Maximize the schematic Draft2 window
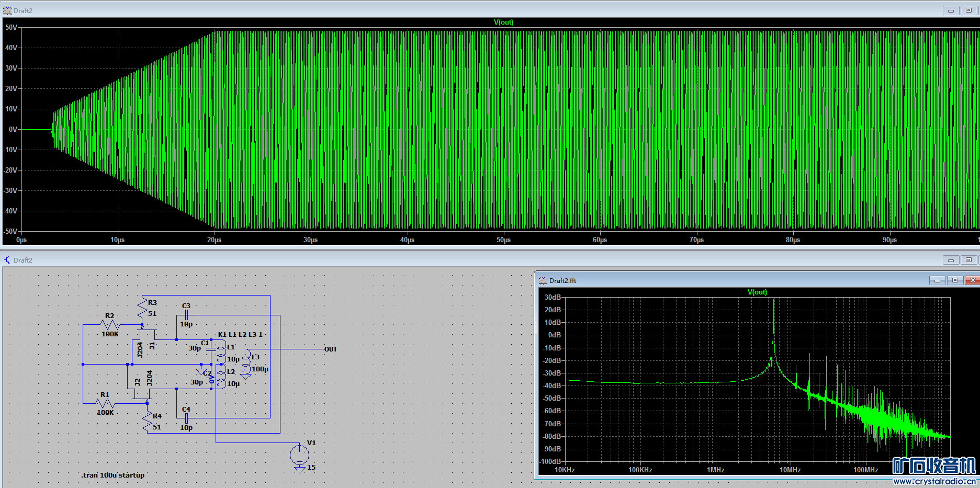Screen dimensions: 980x488 [968, 260]
